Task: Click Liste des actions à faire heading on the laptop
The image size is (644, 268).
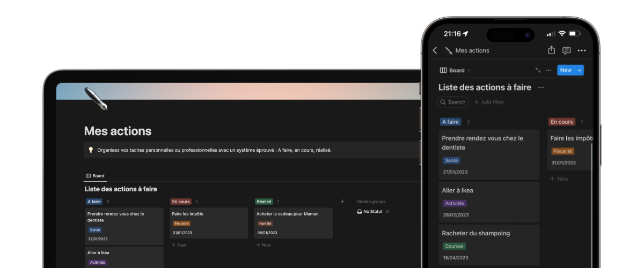Action: [x=121, y=189]
